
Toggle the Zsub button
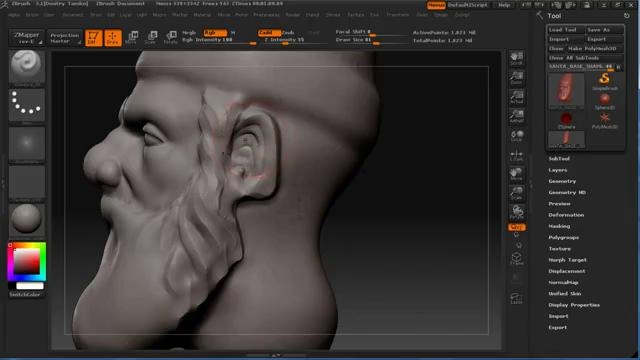point(288,32)
